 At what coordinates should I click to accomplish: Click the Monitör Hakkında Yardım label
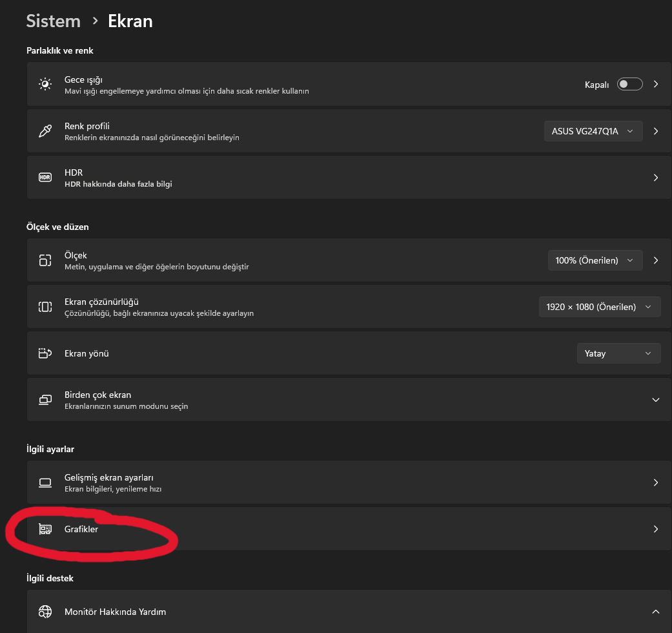point(116,612)
